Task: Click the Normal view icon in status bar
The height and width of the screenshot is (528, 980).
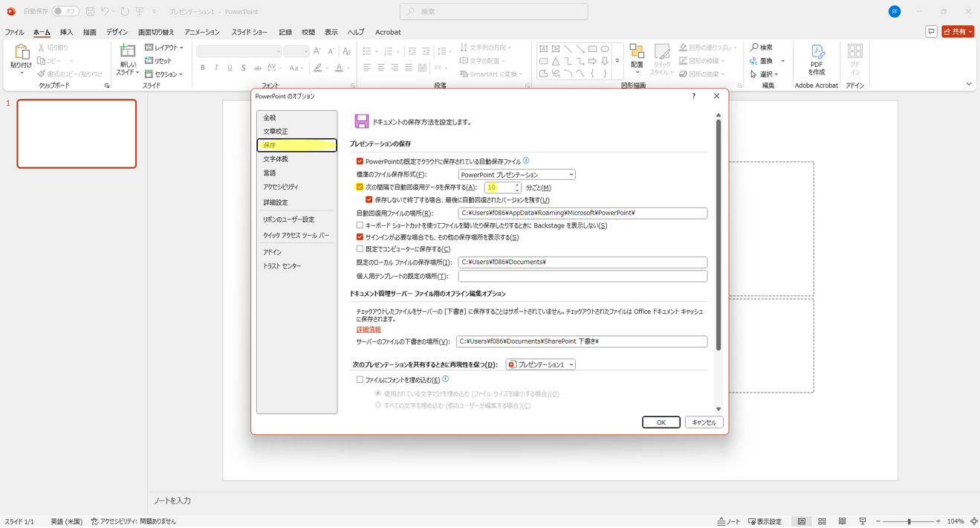Action: [x=802, y=521]
